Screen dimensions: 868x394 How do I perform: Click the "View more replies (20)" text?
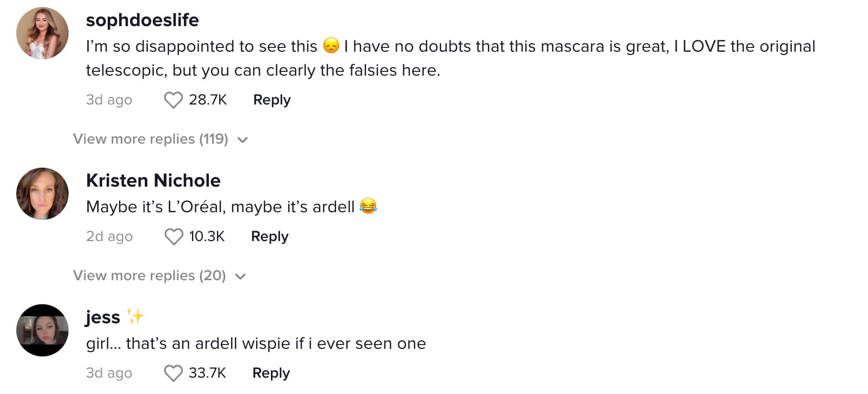pyautogui.click(x=150, y=276)
